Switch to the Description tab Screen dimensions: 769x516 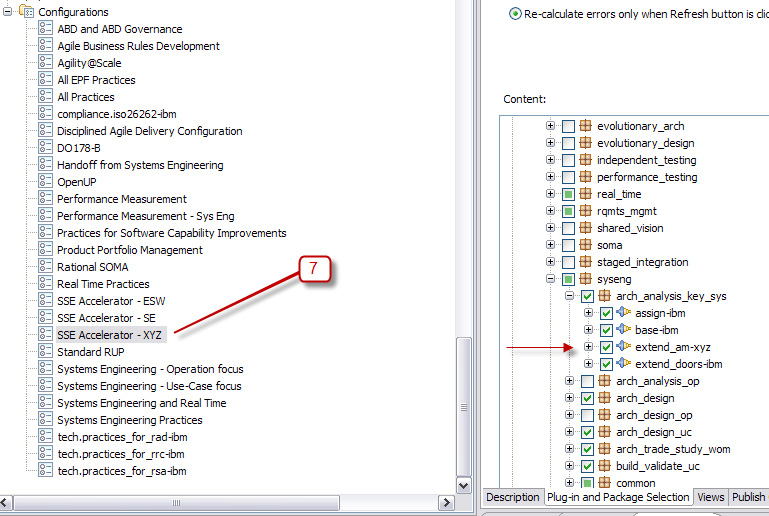tap(513, 497)
